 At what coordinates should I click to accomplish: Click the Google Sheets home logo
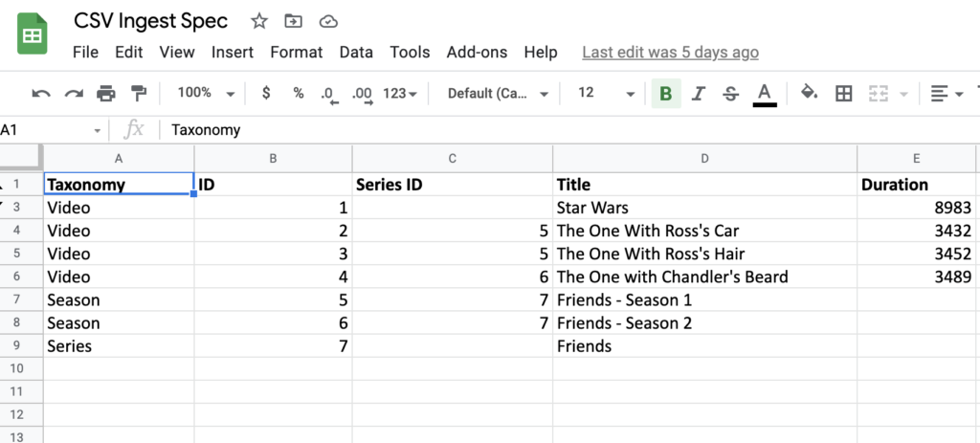[x=33, y=36]
